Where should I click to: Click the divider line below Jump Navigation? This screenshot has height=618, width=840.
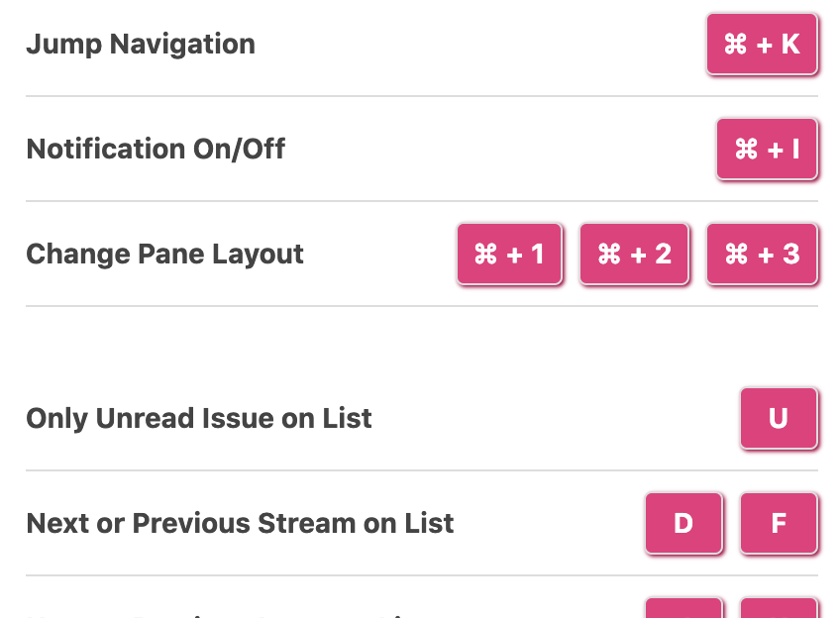pyautogui.click(x=421, y=96)
